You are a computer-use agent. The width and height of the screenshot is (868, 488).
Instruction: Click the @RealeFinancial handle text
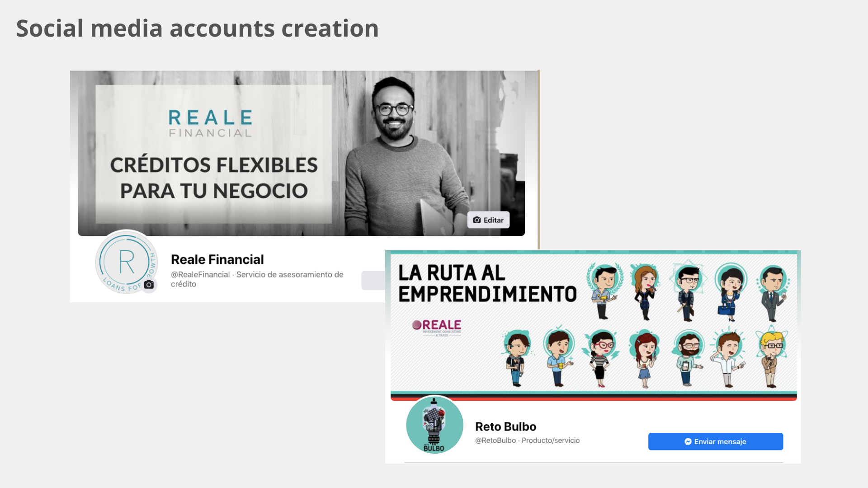coord(200,274)
